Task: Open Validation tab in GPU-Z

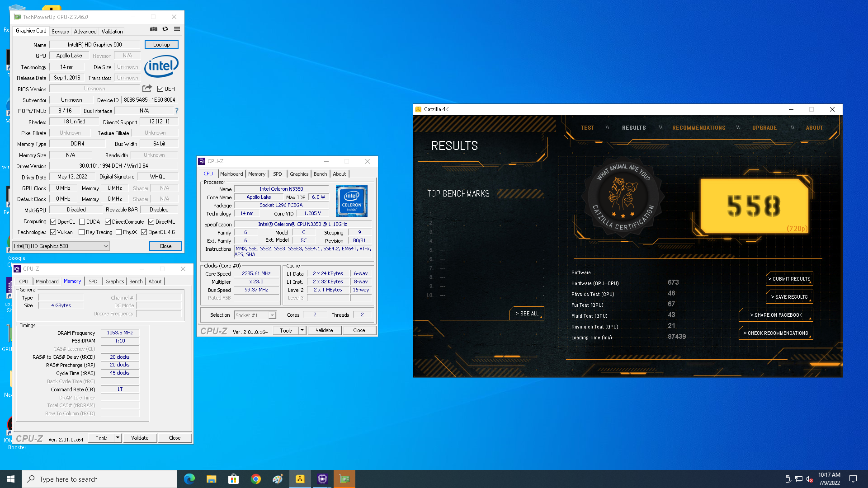Action: [x=112, y=32]
